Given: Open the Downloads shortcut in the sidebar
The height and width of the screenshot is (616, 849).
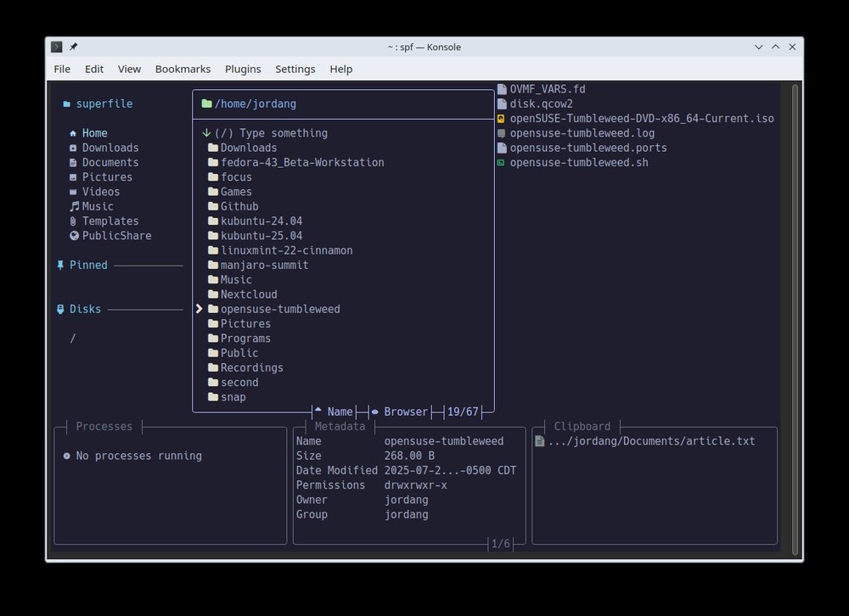Looking at the screenshot, I should [x=110, y=148].
